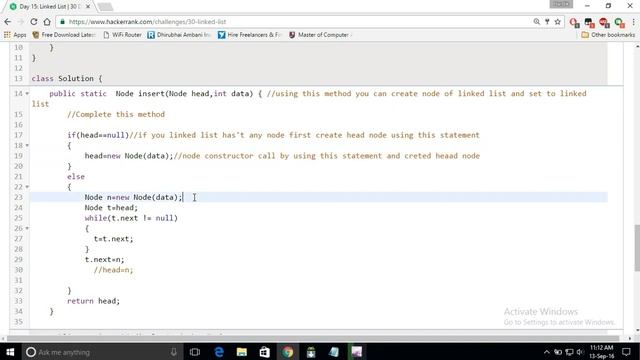Expand the Other bookmarks folder
This screenshot has width=640, height=360.
tap(608, 35)
